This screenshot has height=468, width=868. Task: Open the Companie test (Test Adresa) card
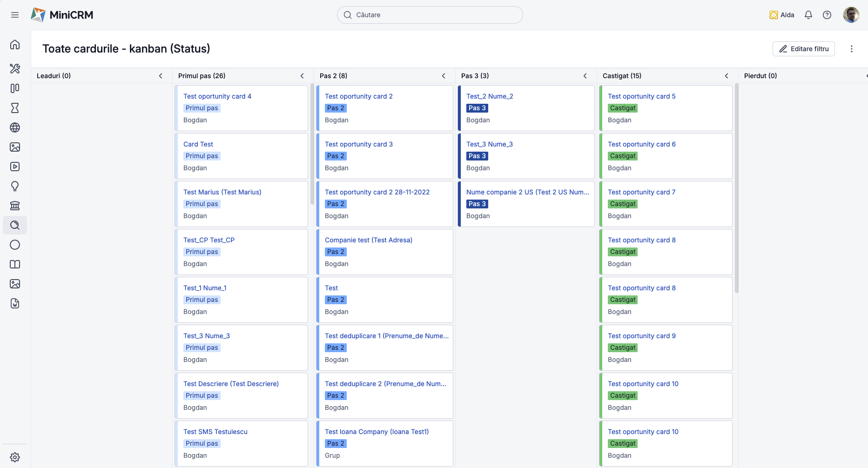tap(369, 240)
